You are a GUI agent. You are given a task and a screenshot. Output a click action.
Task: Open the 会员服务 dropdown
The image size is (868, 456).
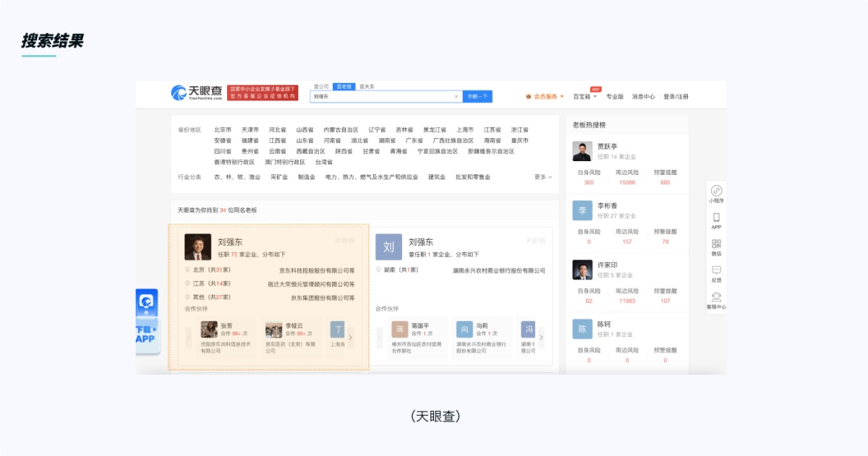coord(545,96)
